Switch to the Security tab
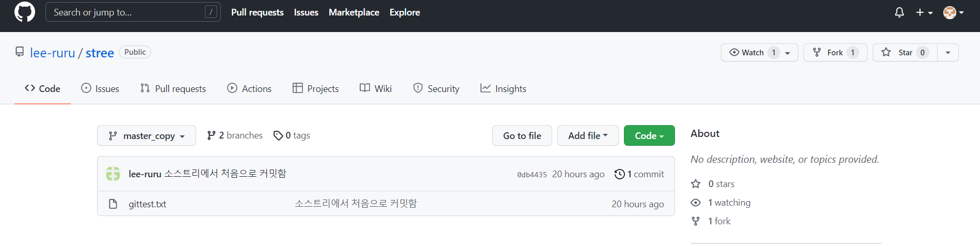980x246 pixels. tap(436, 88)
